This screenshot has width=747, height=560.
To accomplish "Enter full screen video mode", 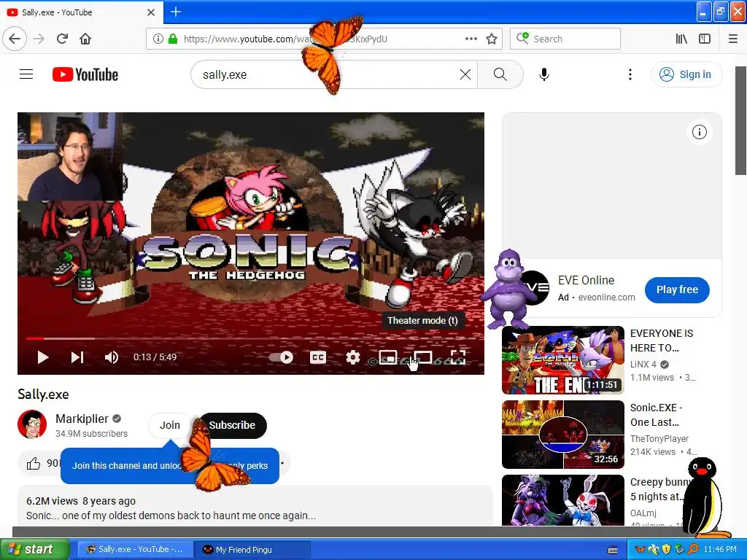I will tap(458, 357).
